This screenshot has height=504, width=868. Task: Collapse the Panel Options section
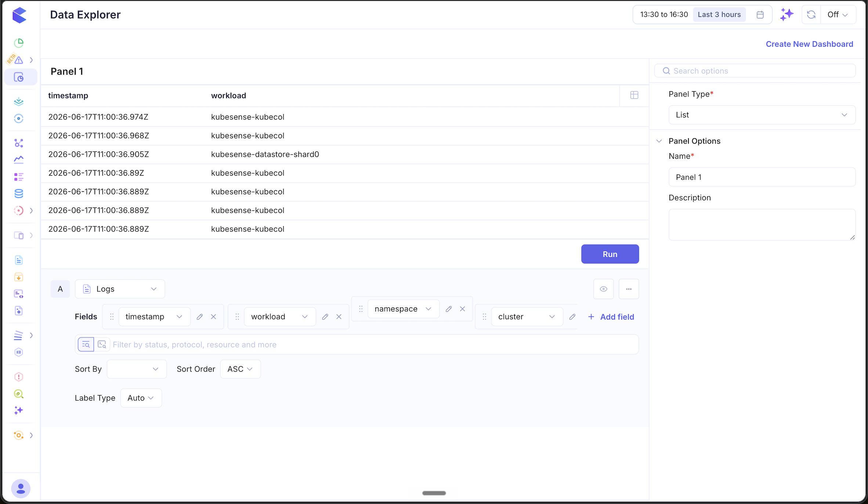(659, 141)
